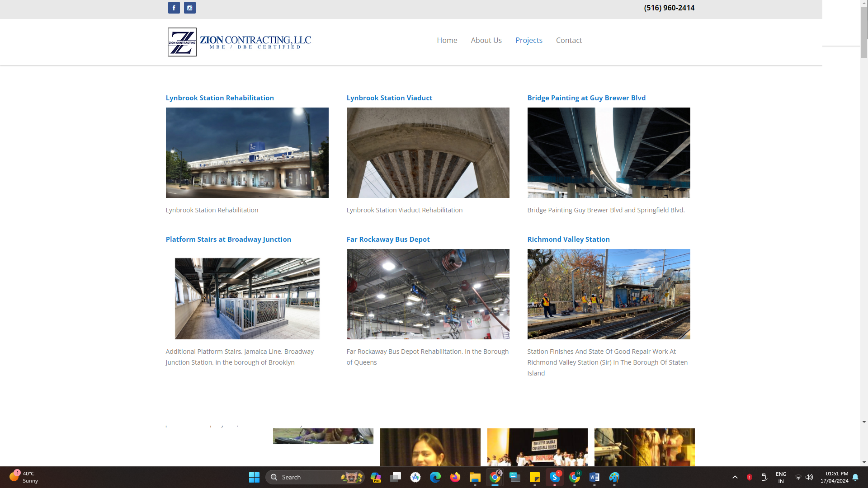Expand hidden system tray icons

tap(735, 477)
